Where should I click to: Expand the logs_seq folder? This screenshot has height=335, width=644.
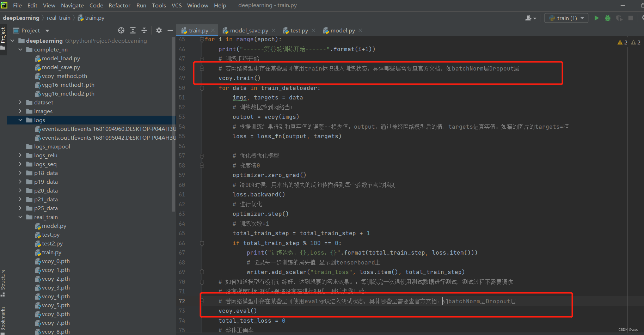tap(20, 164)
